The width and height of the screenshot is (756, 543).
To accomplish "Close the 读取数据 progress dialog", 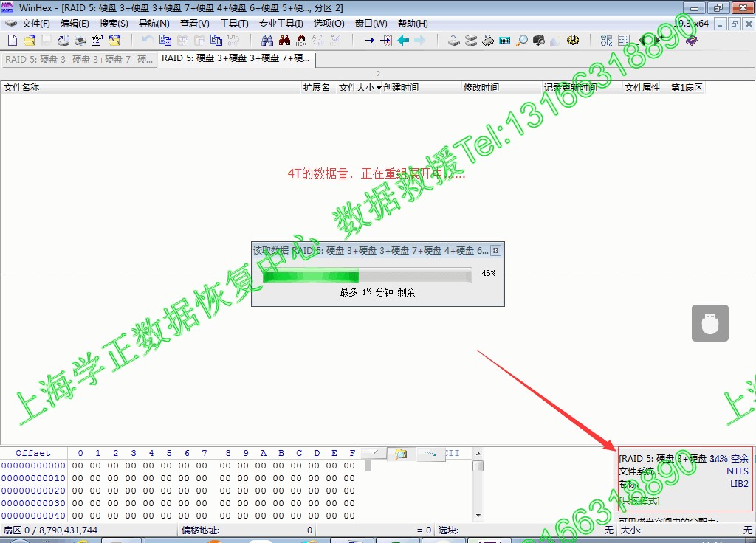I will tap(495, 251).
